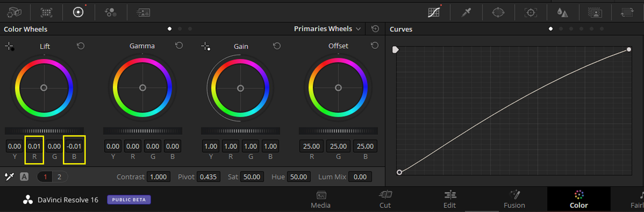Go to the Media page
The height and width of the screenshot is (212, 644).
pyautogui.click(x=321, y=199)
